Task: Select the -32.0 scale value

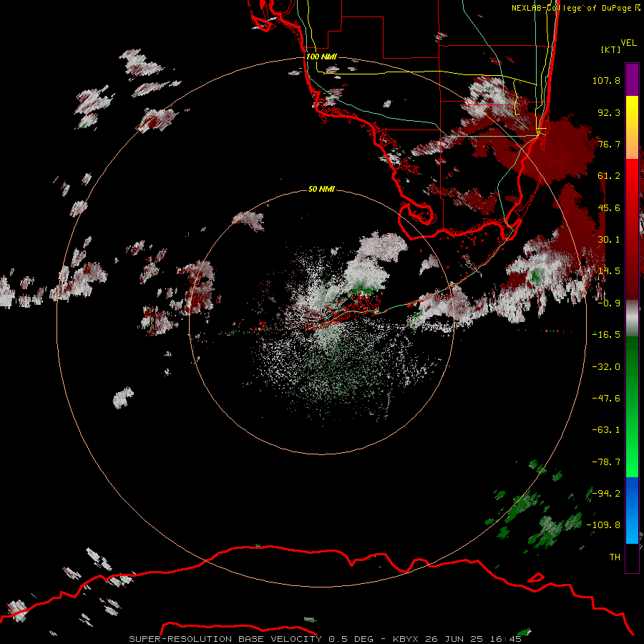Action: [x=606, y=367]
